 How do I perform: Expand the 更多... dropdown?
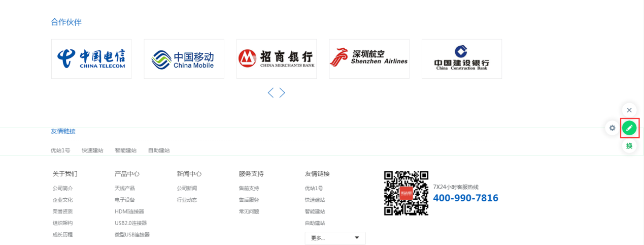coord(335,238)
